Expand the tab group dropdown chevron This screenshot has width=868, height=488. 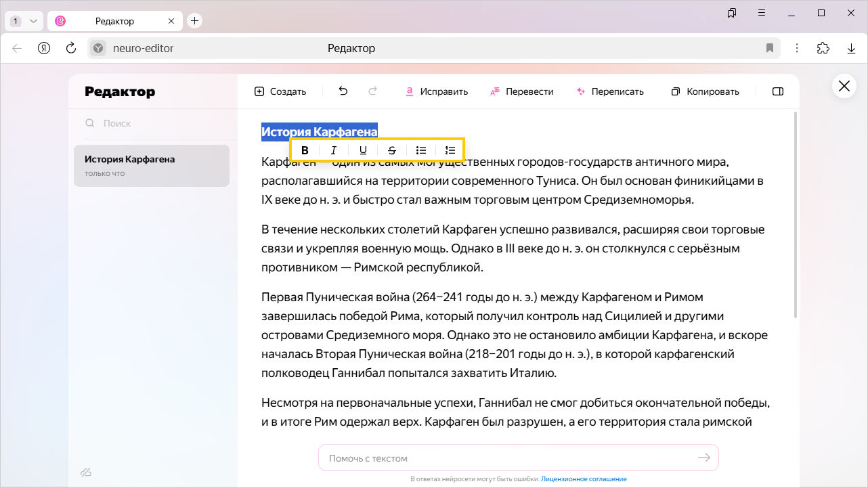tap(33, 21)
